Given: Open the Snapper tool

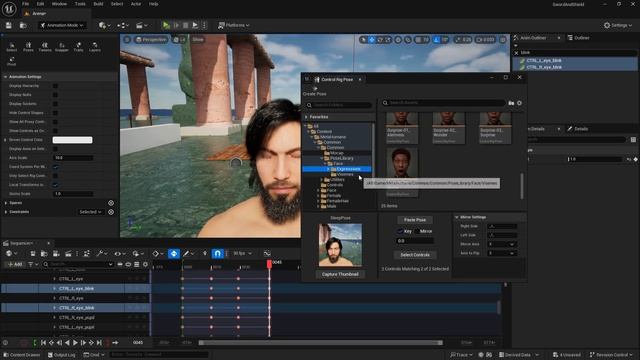Looking at the screenshot, I should tap(62, 47).
